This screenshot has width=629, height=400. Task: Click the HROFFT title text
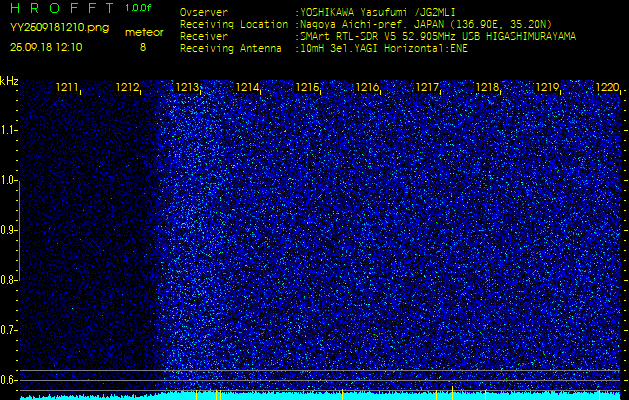pos(62,8)
